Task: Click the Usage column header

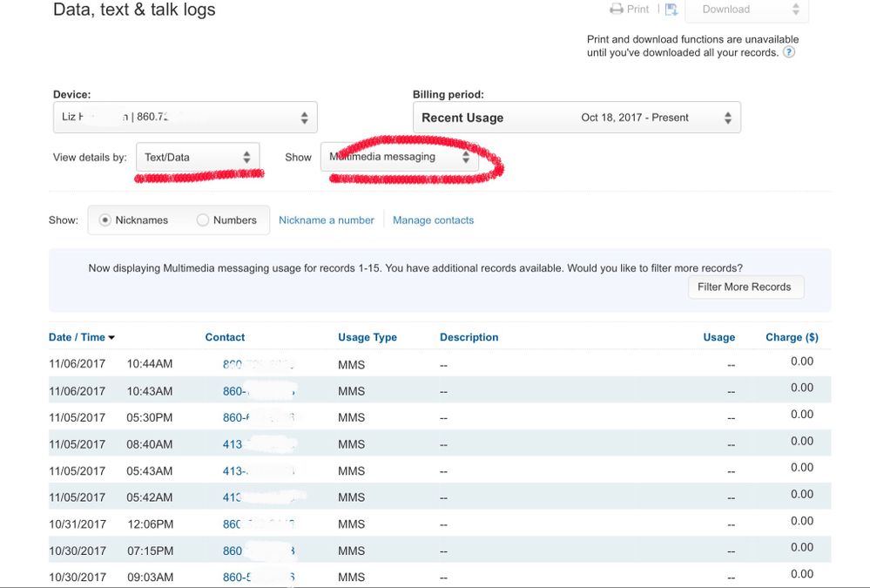Action: pyautogui.click(x=718, y=337)
